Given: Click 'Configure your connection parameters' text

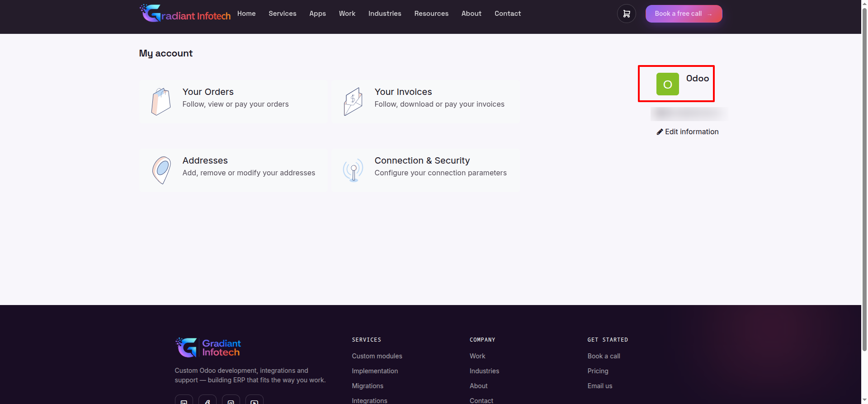Looking at the screenshot, I should coord(441,173).
